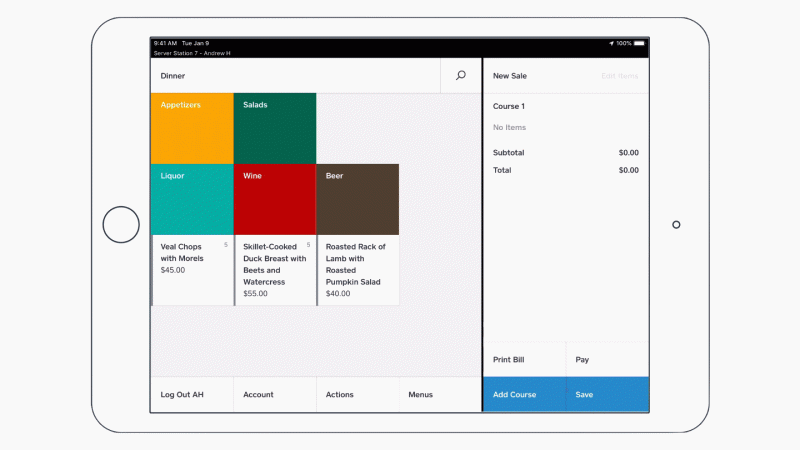Open the Account tab

[x=274, y=395]
